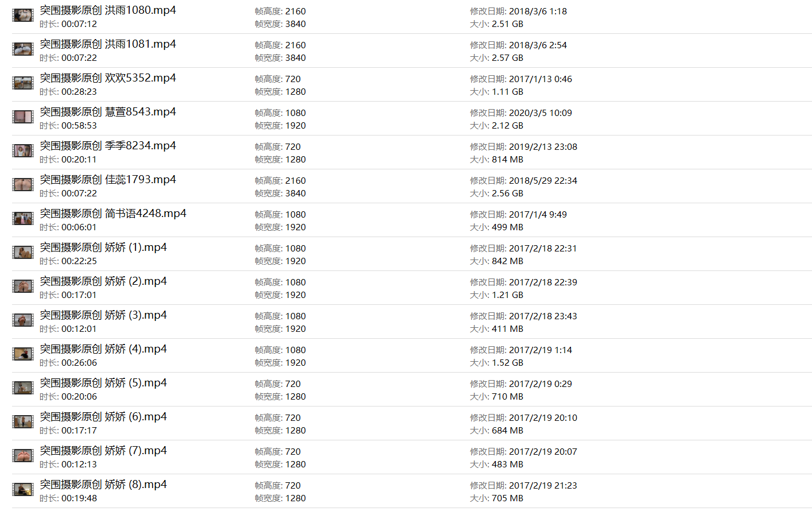
Task: Click the 娇娇 (6).mp4 file name
Action: (103, 417)
